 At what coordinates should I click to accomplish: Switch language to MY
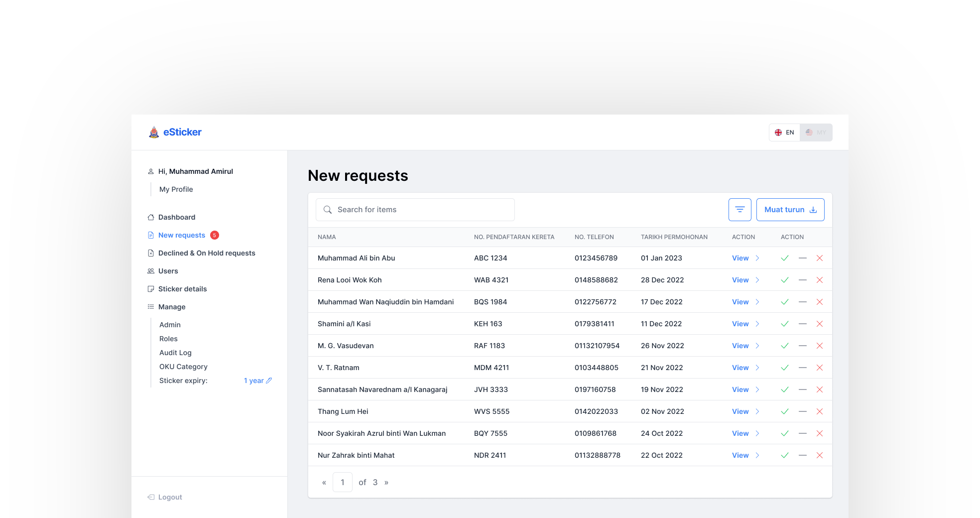816,132
